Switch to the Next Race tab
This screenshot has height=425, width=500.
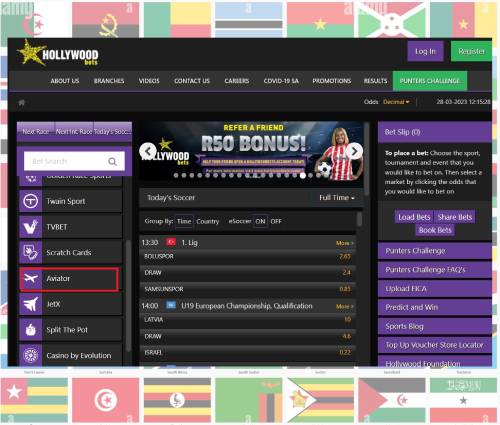(x=36, y=132)
